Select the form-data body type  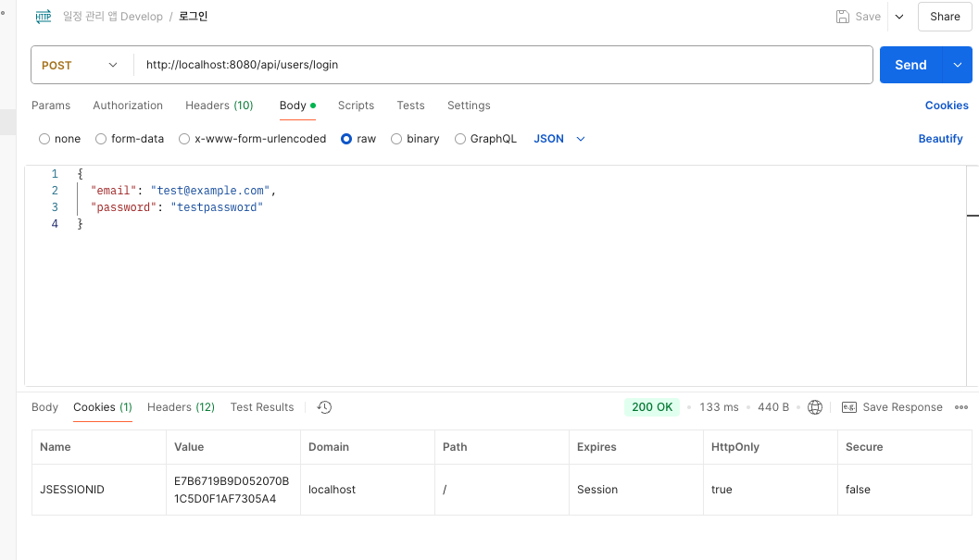[101, 139]
